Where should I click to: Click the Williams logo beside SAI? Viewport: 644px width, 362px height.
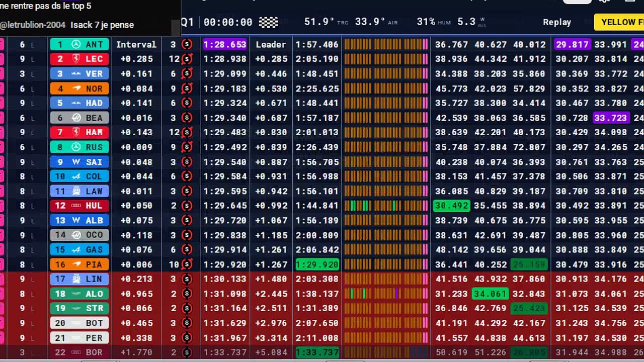coord(76,162)
